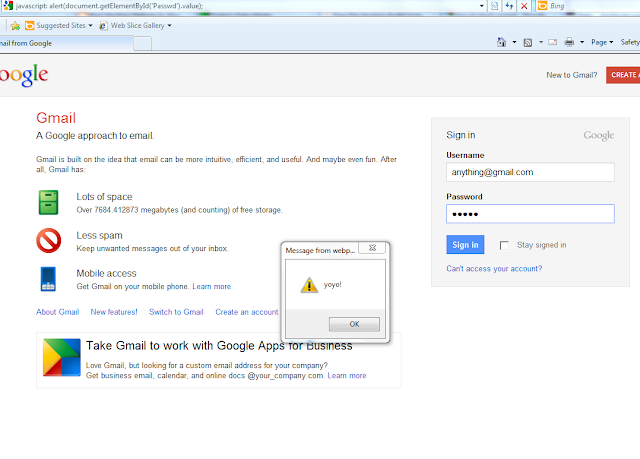The height and width of the screenshot is (459, 640).
Task: Click the 'Lots of space' heading
Action: coord(104,197)
